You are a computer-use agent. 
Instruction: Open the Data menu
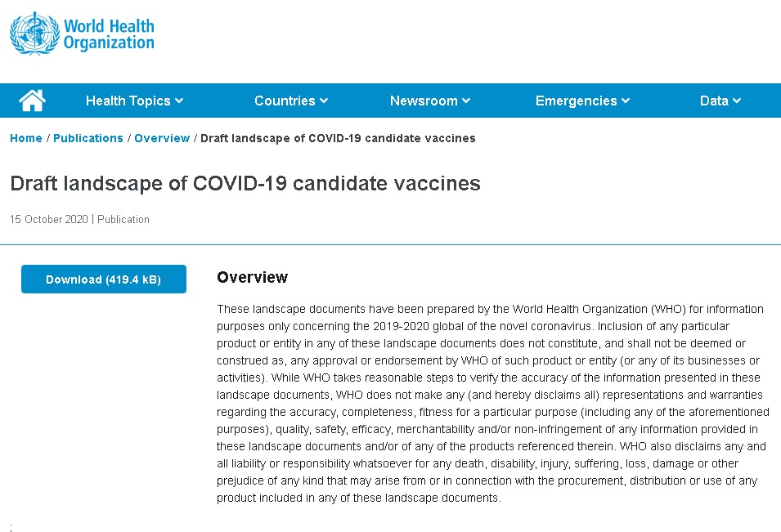click(x=714, y=101)
